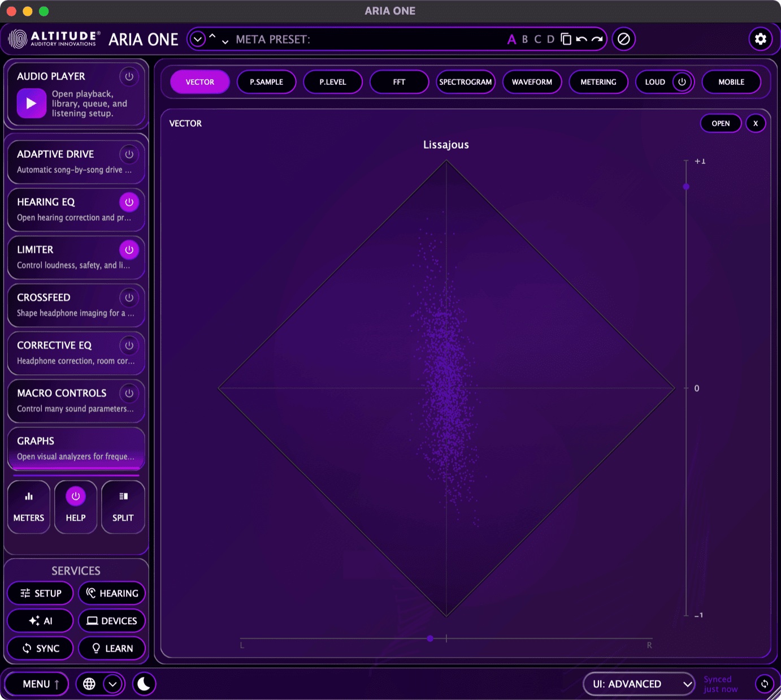Go to next preset with down chevron
The width and height of the screenshot is (781, 700).
225,42
